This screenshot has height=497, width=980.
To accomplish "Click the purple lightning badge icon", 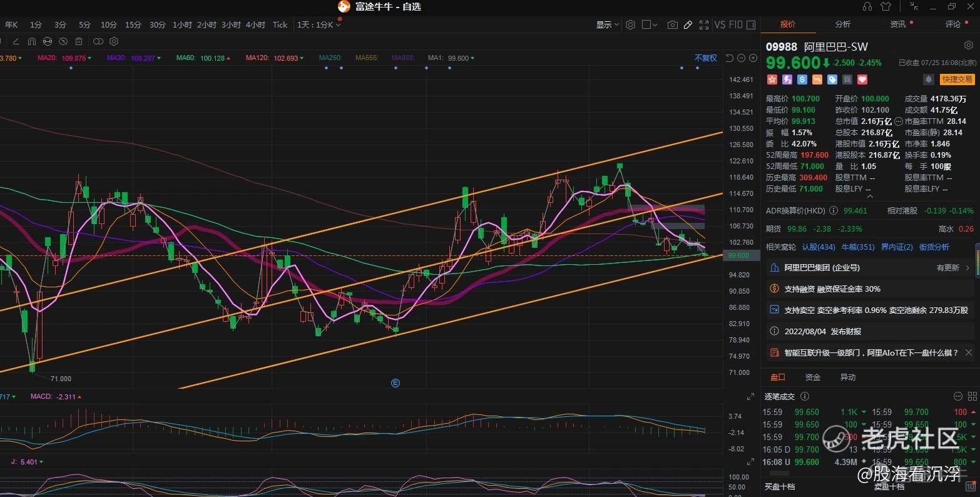I will pos(787,79).
